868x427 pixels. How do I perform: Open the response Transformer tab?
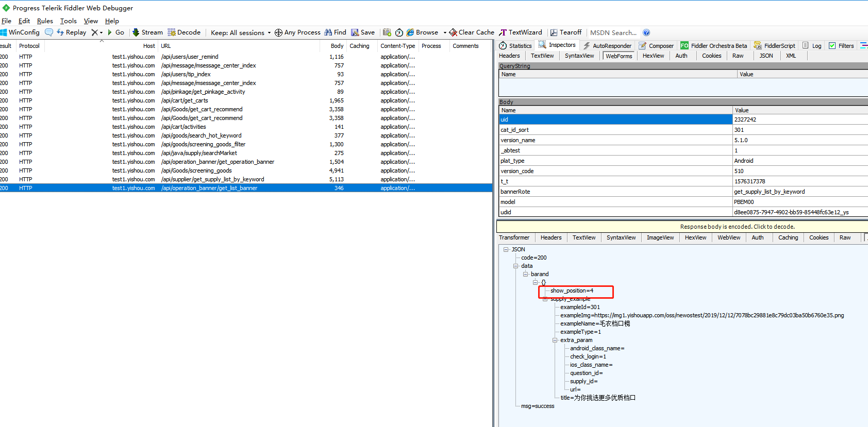click(514, 237)
